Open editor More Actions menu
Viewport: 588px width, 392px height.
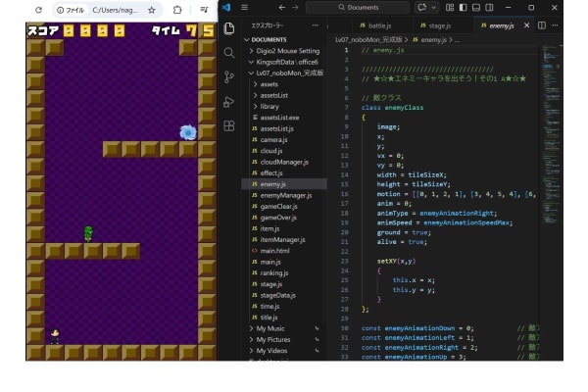click(x=555, y=25)
